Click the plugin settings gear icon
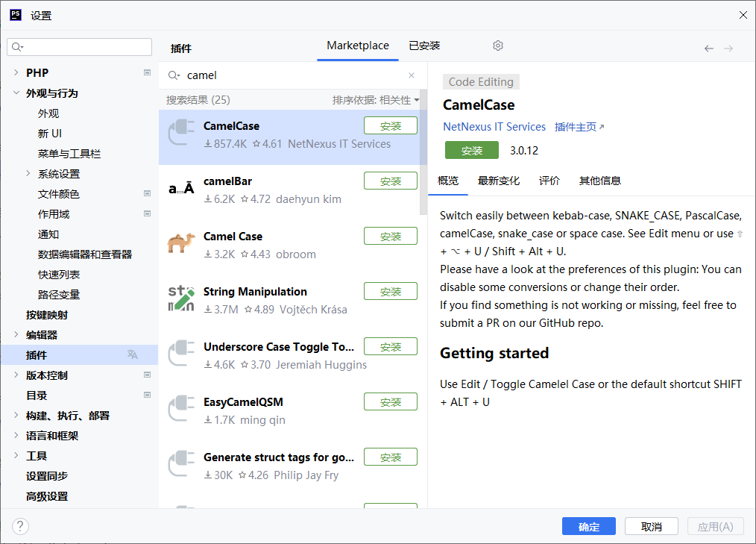This screenshot has height=544, width=756. click(x=498, y=46)
